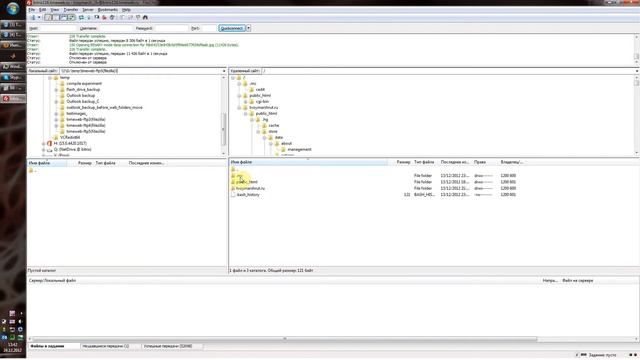Open the Help menu
Screen dimensions: 640x360
click(126, 9)
